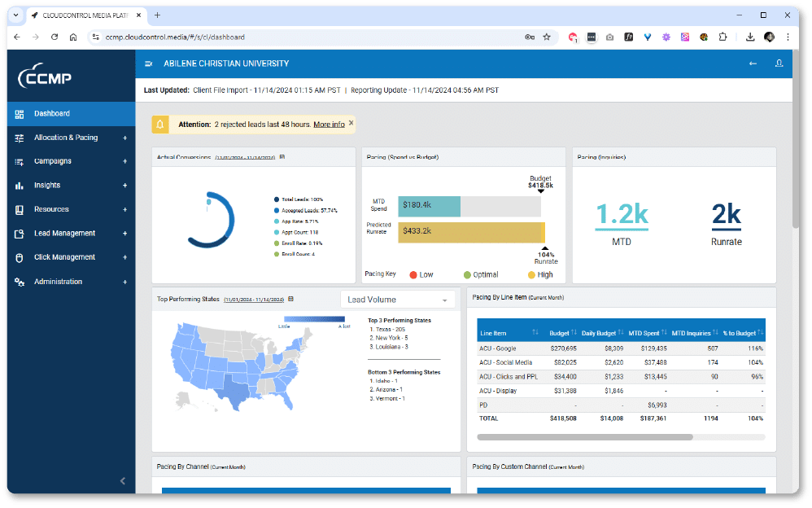Sort table by MTD Inquiries column
The height and width of the screenshot is (508, 812).
[715, 333]
